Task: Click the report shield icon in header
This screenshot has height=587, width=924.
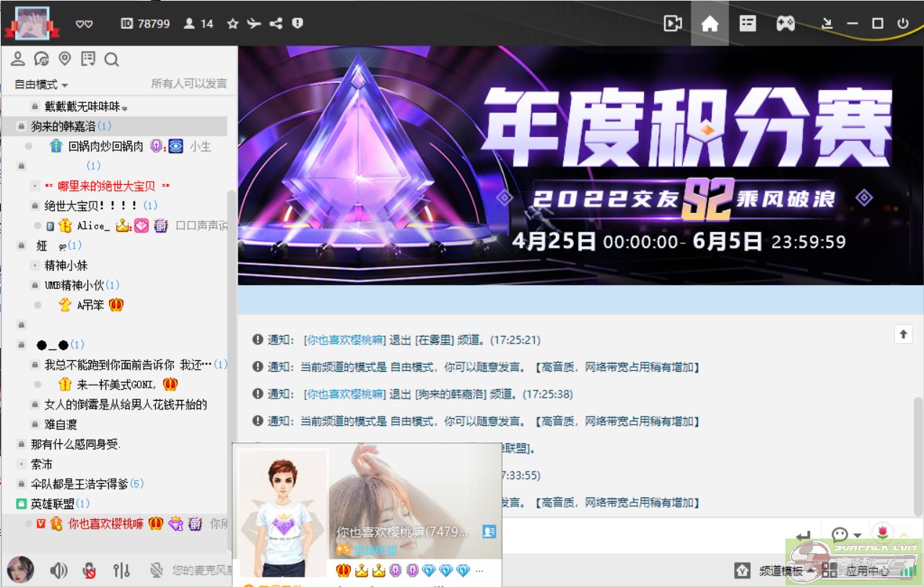Action: pos(297,24)
